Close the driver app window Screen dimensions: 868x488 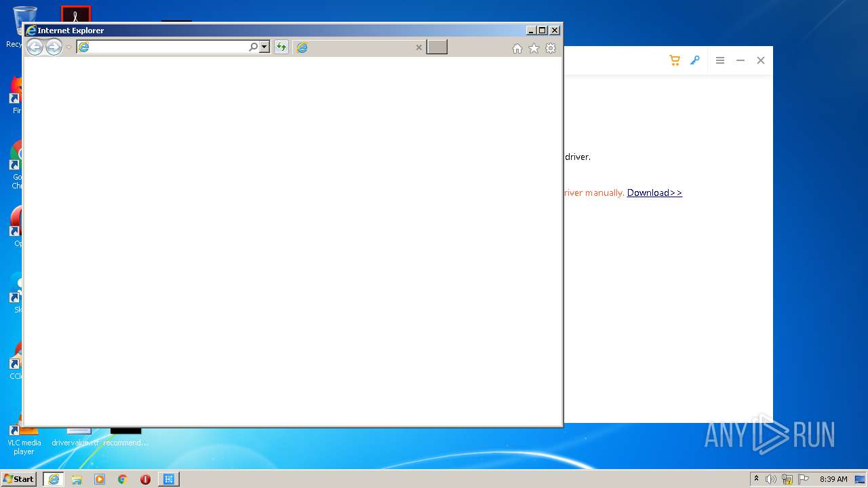[x=761, y=60]
